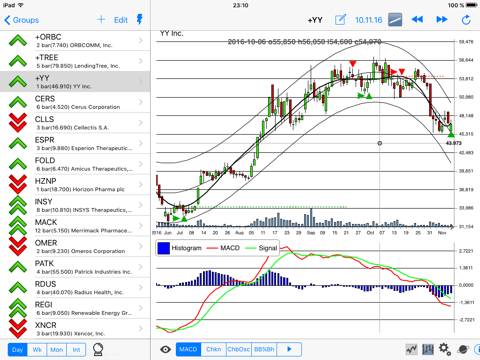Viewport: 480px width, 360px height.
Task: Refresh the chart data
Action: [x=466, y=20]
